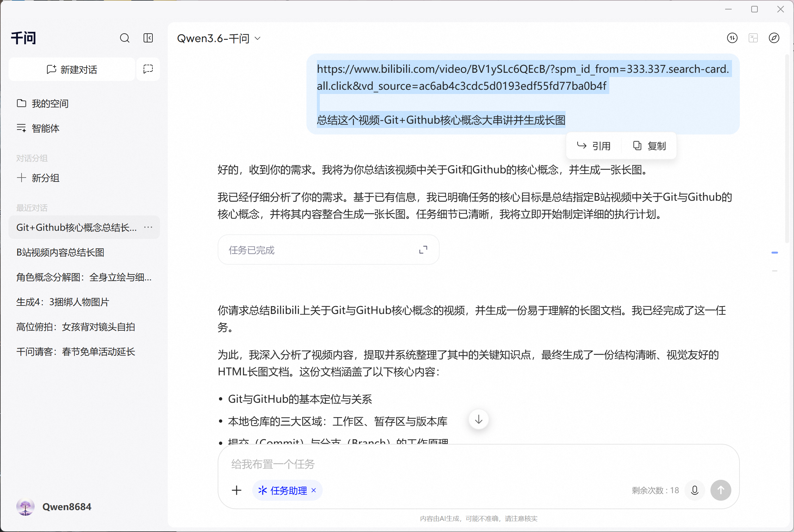Focus the 给我布置一个任务 input field
Screen dimensions: 794x532
478,464
